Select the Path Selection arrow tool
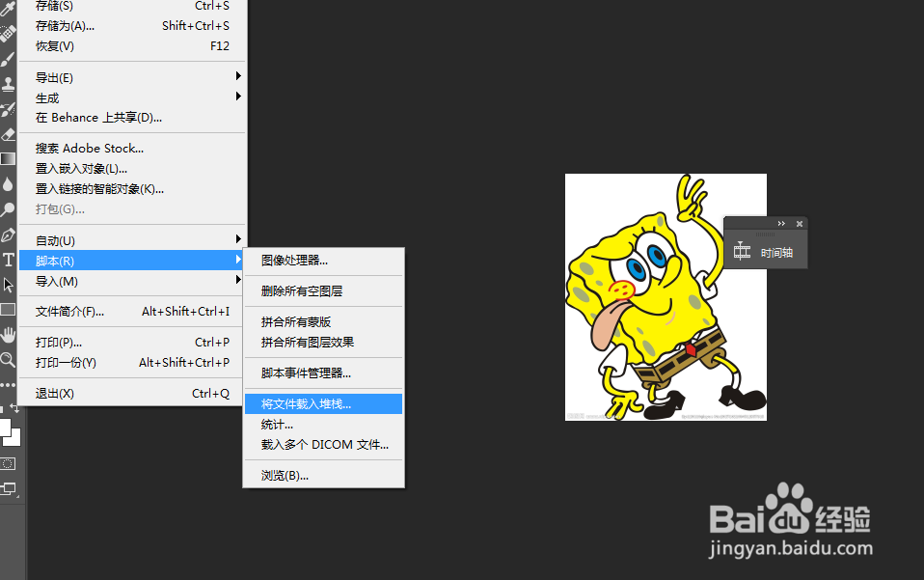The width and height of the screenshot is (924, 580). coord(8,285)
